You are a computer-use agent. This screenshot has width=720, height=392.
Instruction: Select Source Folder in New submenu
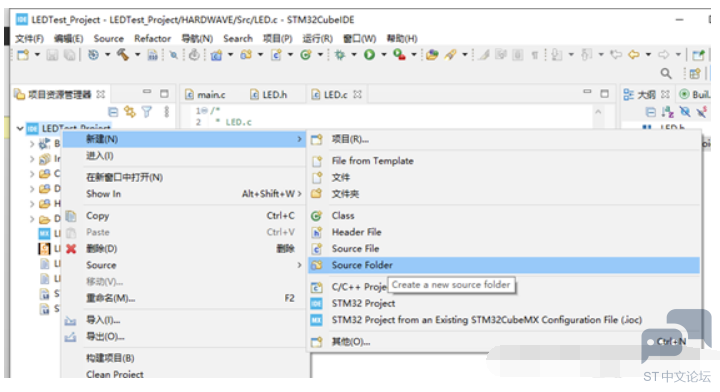pos(504,265)
